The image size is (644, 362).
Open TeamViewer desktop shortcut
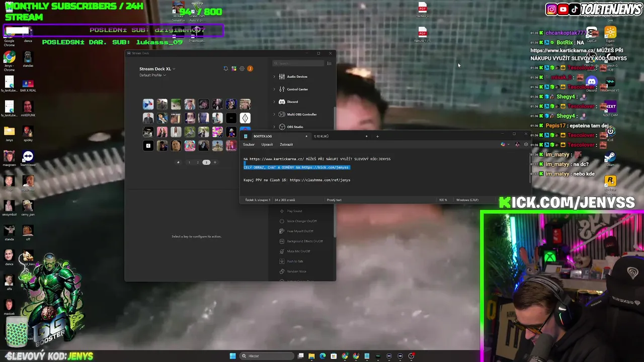[x=28, y=159]
